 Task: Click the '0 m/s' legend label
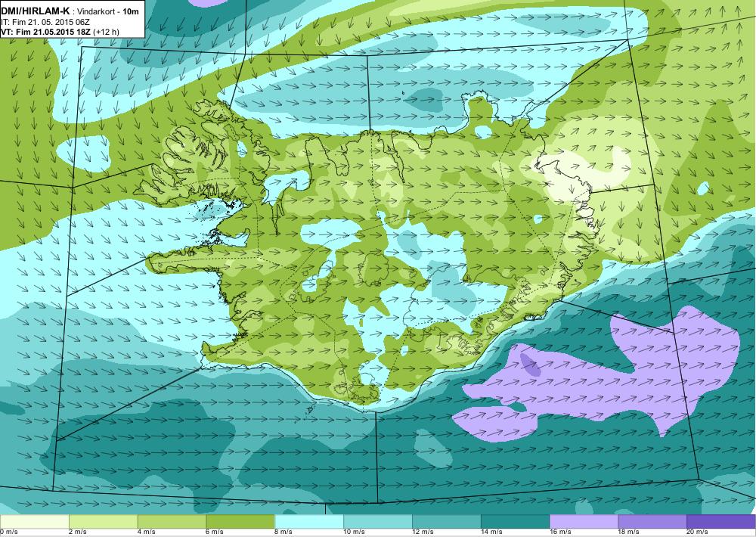[9, 532]
